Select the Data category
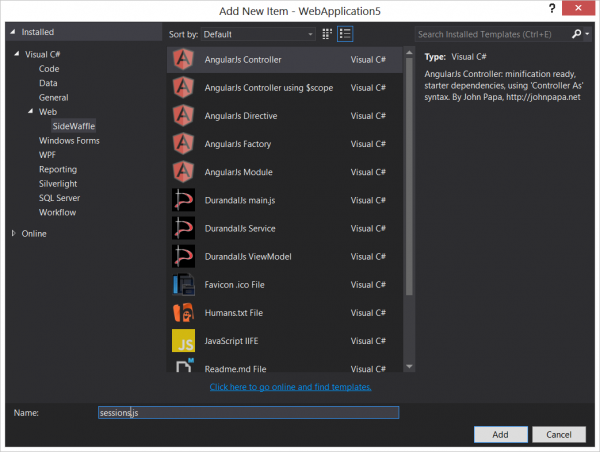Viewport: 600px width, 452px height. coord(48,83)
